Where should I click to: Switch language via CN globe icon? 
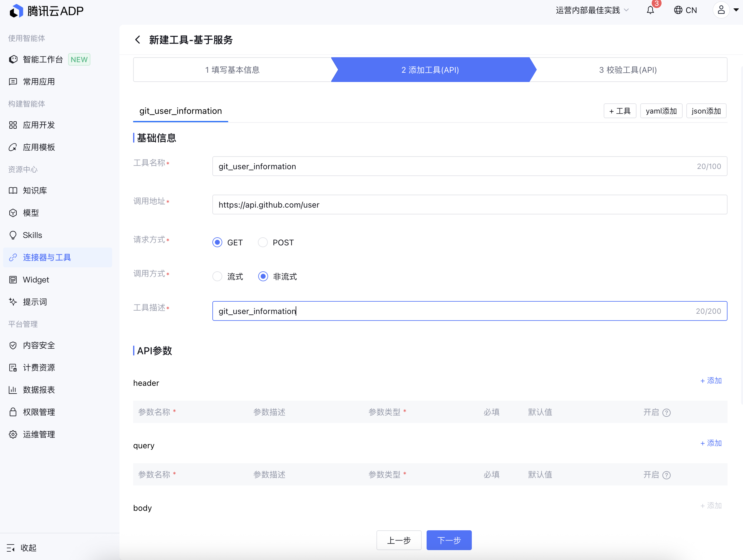point(685,11)
